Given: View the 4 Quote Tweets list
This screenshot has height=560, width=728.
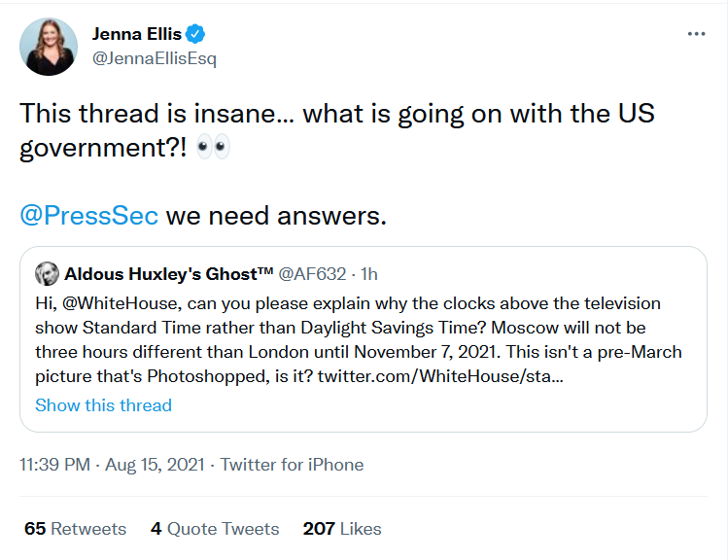Looking at the screenshot, I should (215, 529).
